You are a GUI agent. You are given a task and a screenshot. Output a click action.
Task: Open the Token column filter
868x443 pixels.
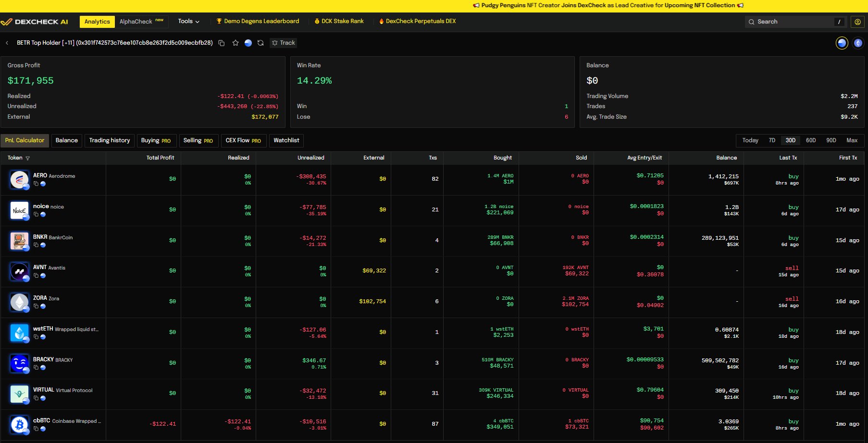(27, 158)
